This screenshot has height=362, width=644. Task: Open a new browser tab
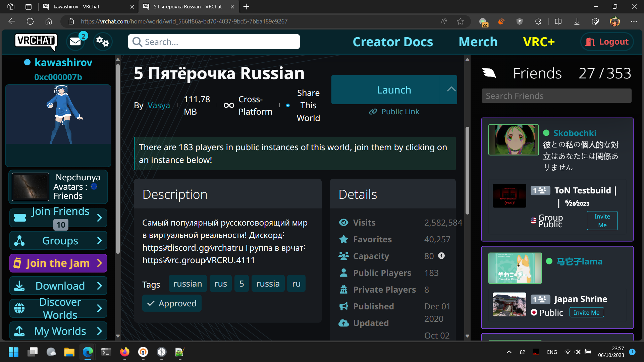[247, 7]
